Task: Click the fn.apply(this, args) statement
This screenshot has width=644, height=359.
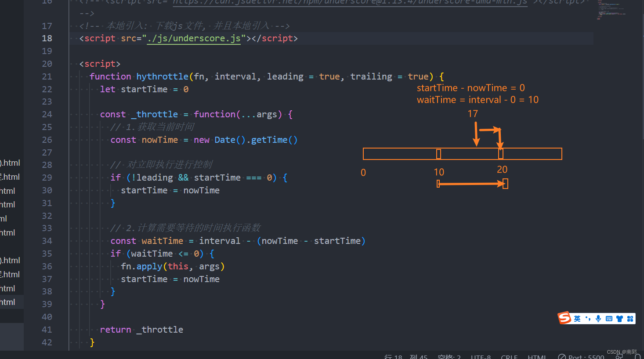Action: [x=173, y=266]
